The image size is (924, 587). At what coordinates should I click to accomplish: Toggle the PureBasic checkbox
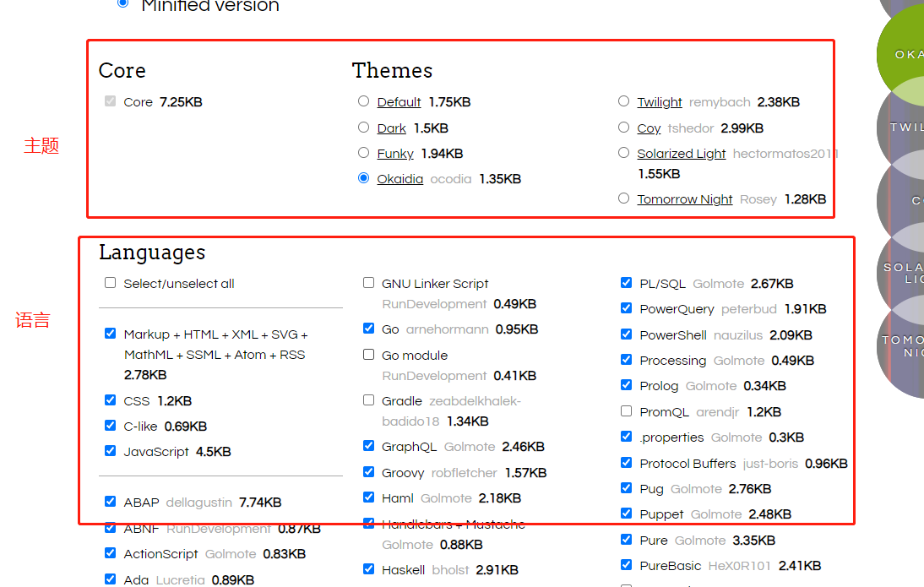click(x=627, y=565)
